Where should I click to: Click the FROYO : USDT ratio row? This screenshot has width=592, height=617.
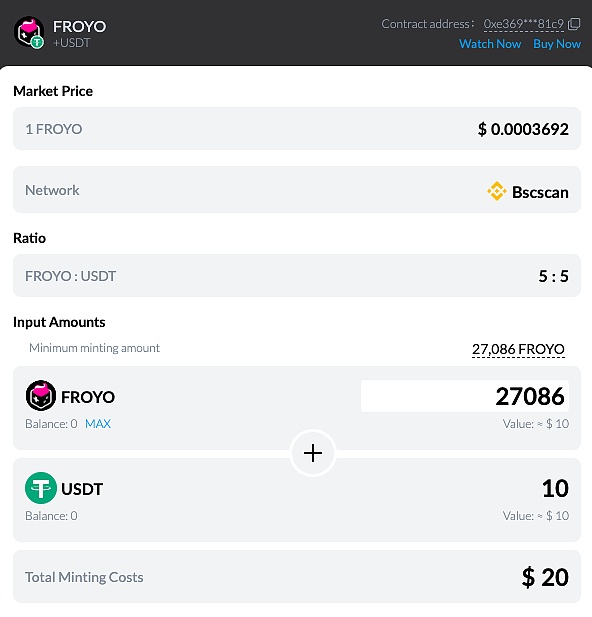(x=297, y=275)
